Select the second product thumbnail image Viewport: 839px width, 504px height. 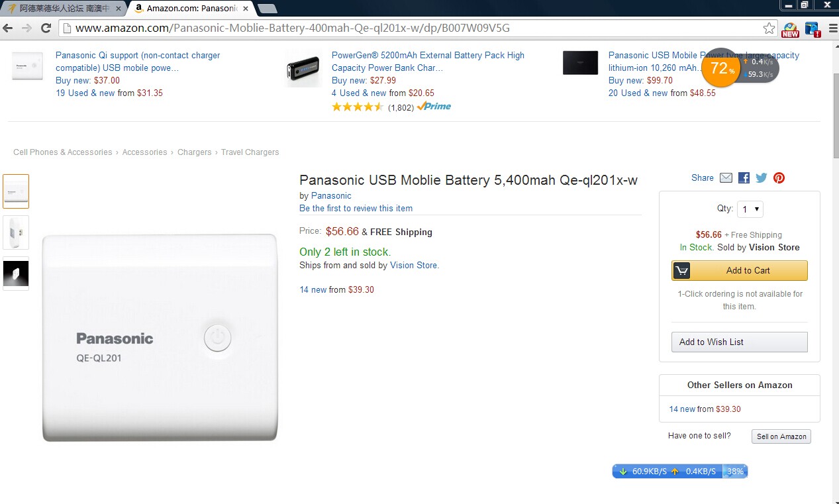coord(16,232)
